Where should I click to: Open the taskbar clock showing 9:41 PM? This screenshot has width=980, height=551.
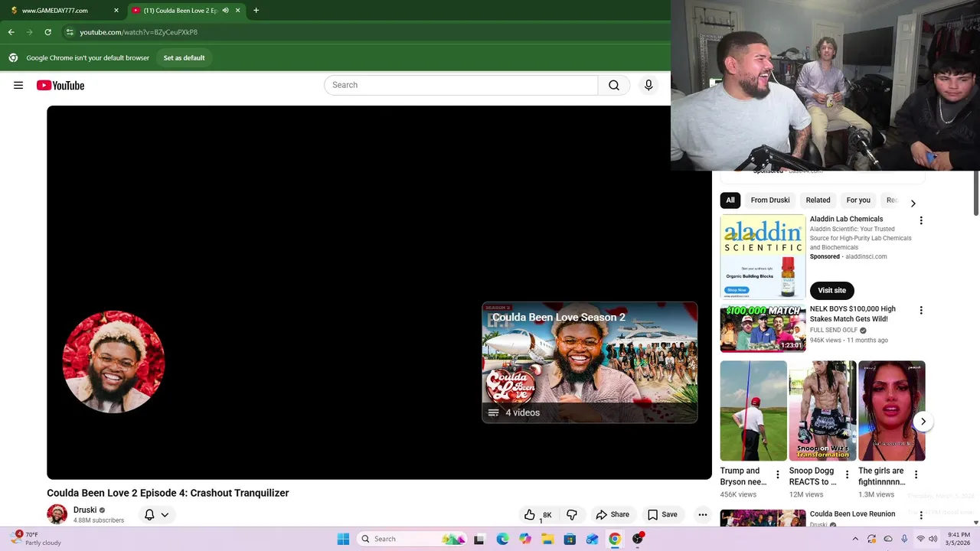(959, 539)
